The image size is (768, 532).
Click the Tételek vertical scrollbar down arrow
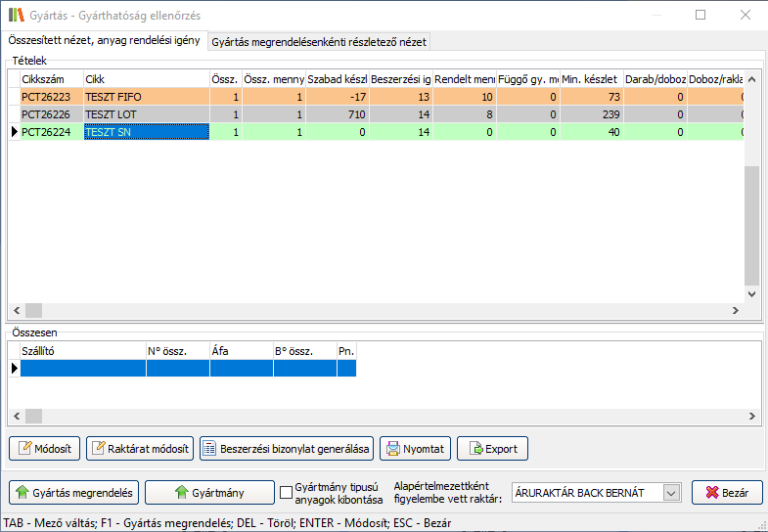[x=751, y=293]
